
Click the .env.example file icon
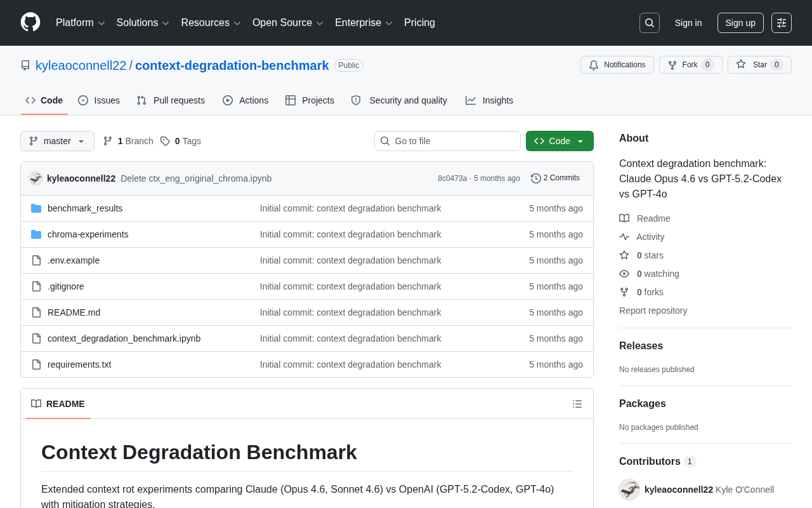point(36,260)
